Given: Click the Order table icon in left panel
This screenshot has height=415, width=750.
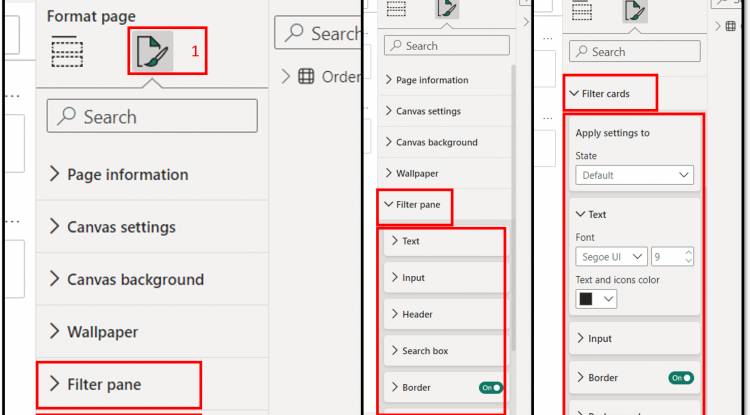Looking at the screenshot, I should coord(306,76).
